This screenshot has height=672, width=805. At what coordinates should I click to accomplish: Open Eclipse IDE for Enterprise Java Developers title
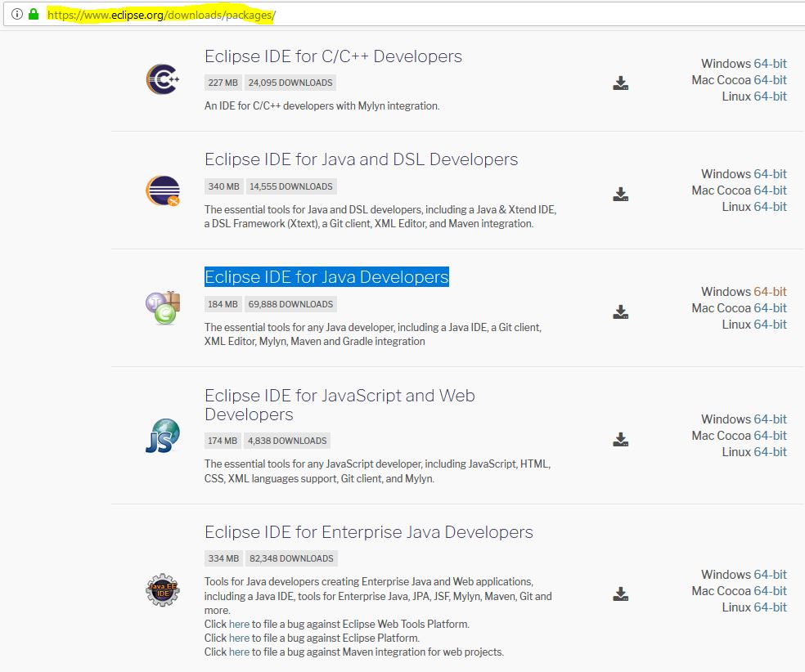(x=368, y=532)
